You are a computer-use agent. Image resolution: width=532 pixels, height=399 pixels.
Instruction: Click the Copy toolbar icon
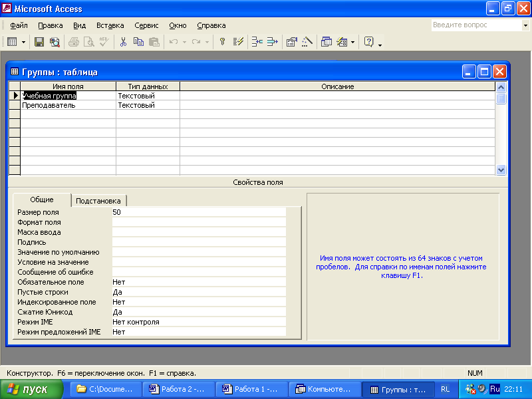click(x=138, y=42)
